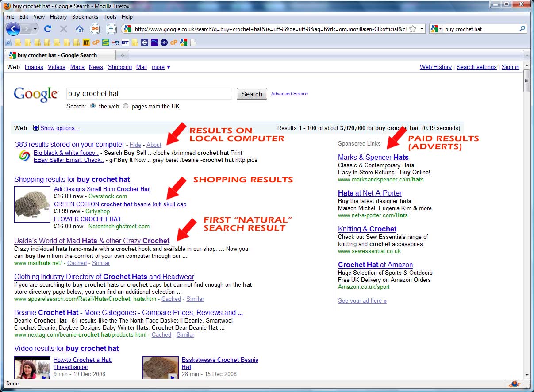The height and width of the screenshot is (392, 534).
Task: Select 'the web' search radio button
Action: 93,106
